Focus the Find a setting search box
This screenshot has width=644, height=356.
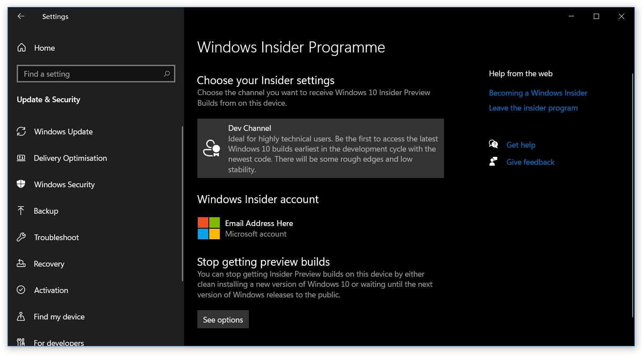pyautogui.click(x=96, y=74)
